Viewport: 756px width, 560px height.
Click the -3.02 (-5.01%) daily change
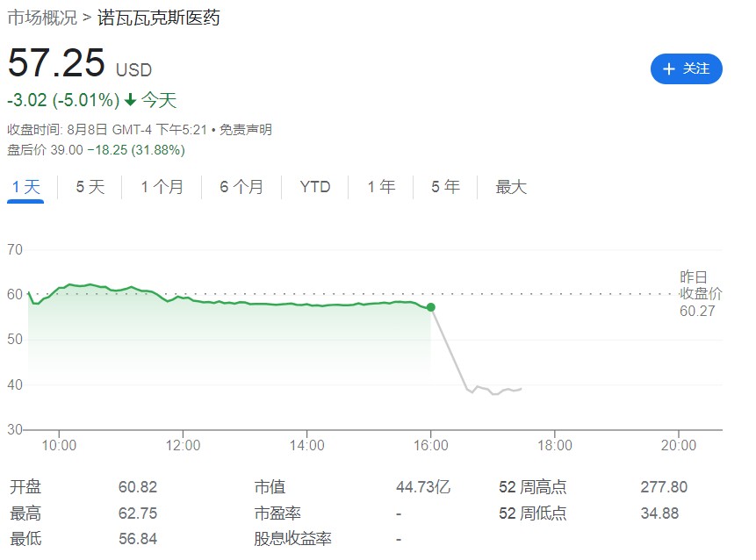coord(63,100)
